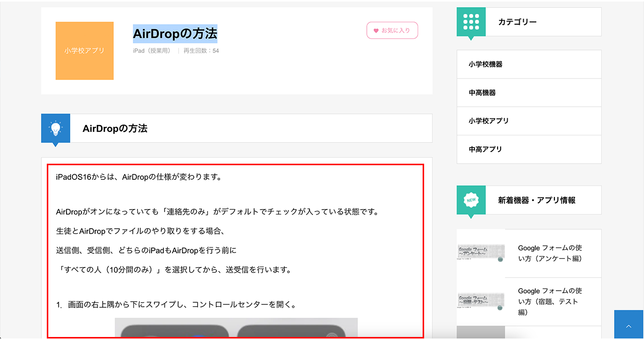Click the grid icon next to カテゴリー

click(x=471, y=22)
